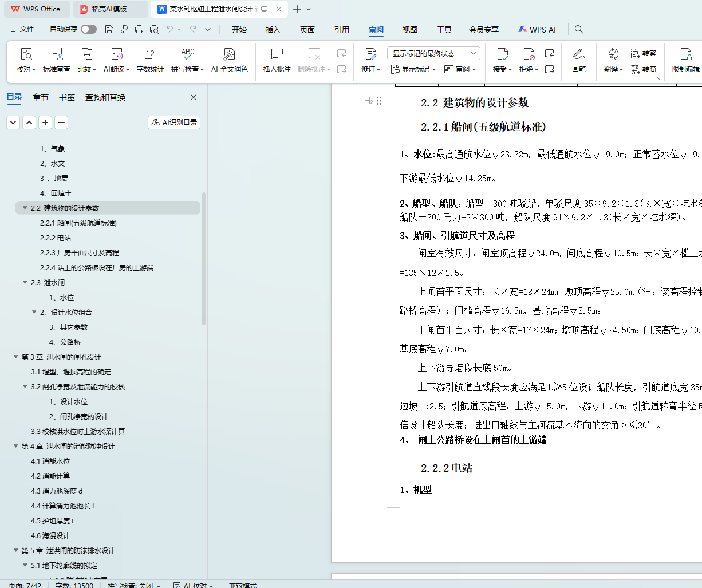Open the search magnifier icon
This screenshot has height=588, width=702.
[579, 29]
